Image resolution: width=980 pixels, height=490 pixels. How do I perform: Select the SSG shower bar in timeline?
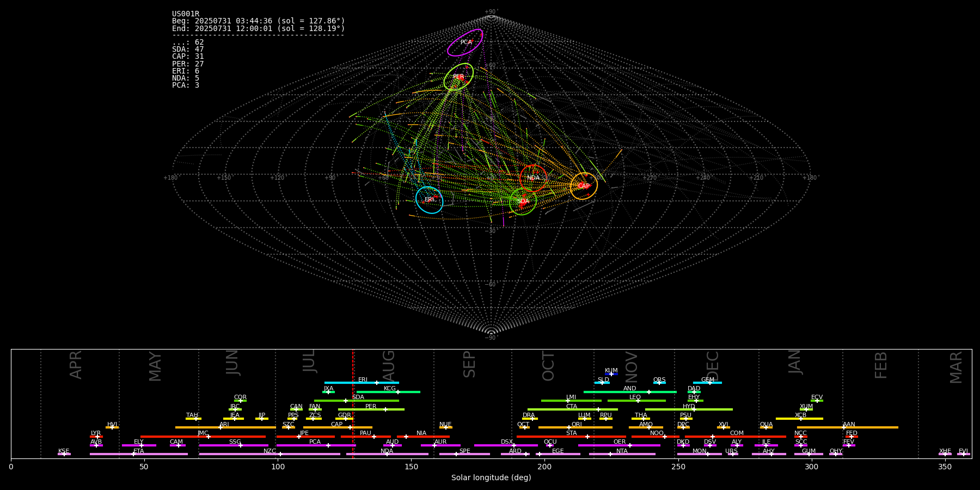pos(234,445)
